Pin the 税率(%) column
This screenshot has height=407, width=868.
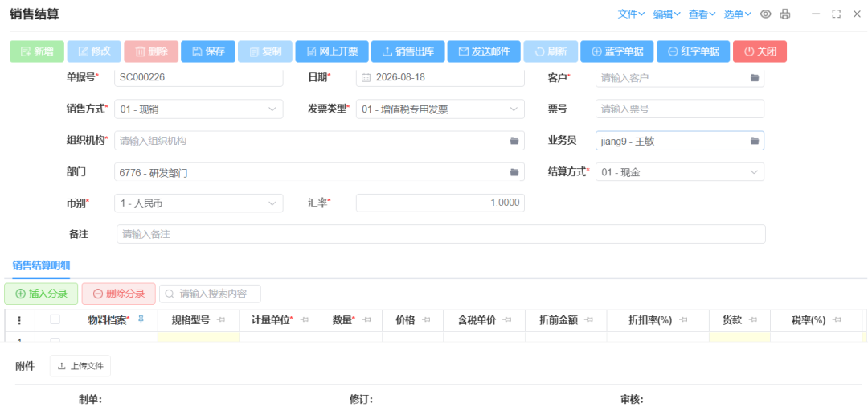click(x=837, y=319)
